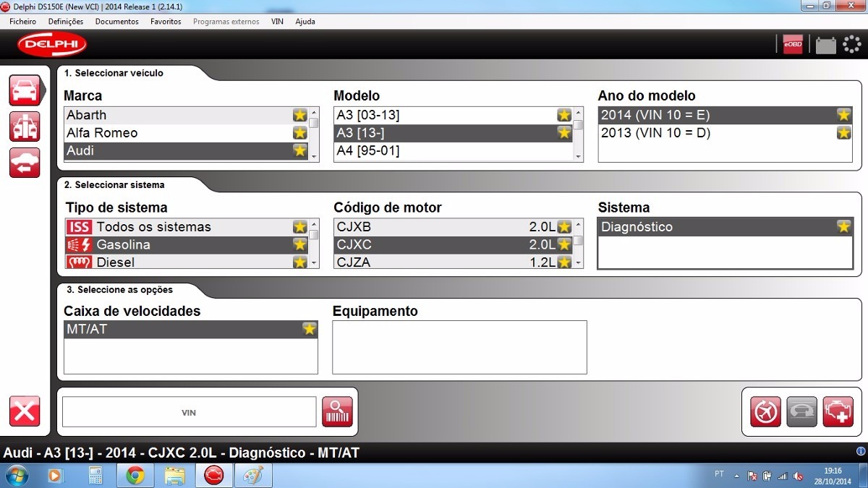Select Todos os sistemas system type

[186, 227]
